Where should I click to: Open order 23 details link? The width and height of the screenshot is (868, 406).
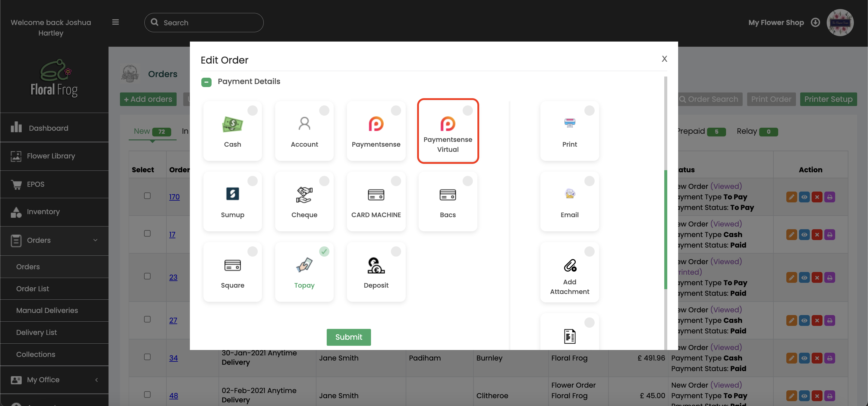click(x=174, y=277)
